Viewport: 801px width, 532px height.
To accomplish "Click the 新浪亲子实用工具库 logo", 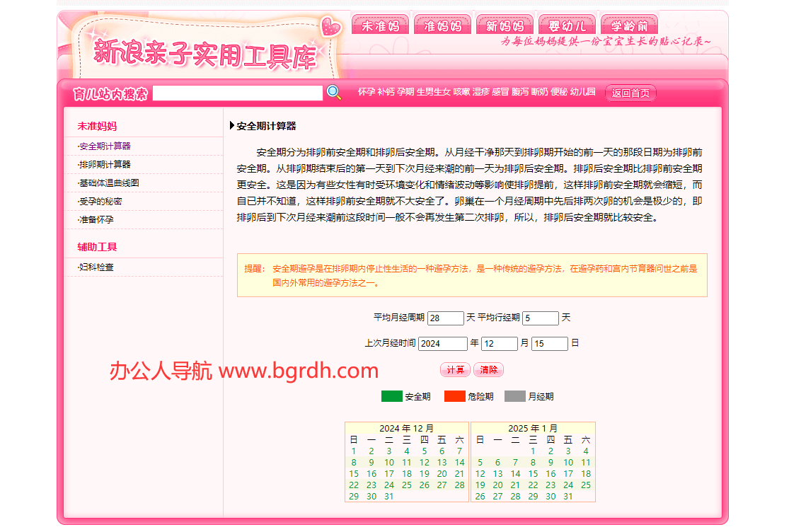I will [x=207, y=52].
